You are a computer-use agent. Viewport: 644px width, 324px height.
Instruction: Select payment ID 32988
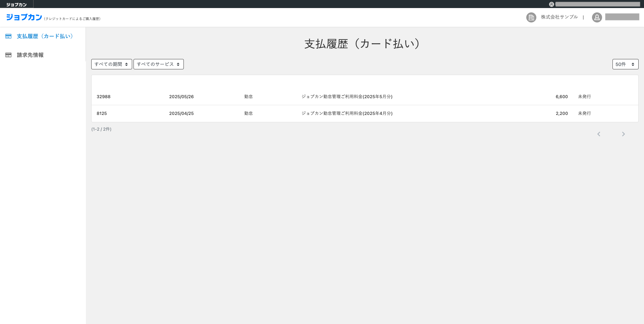pyautogui.click(x=103, y=96)
